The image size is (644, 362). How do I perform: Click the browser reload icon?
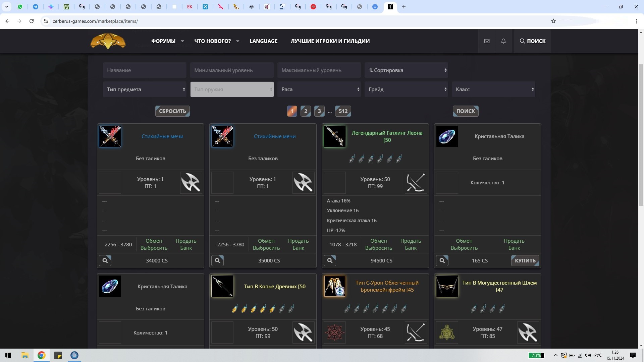pyautogui.click(x=32, y=21)
